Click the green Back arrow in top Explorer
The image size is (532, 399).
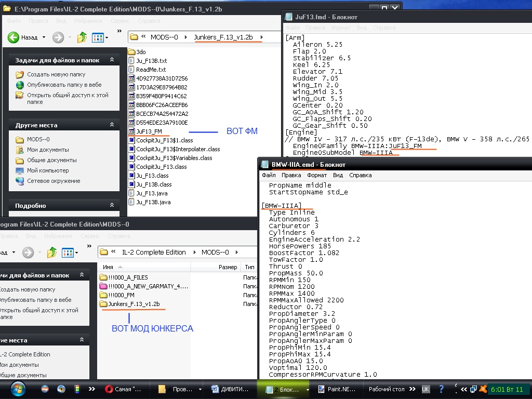(x=14, y=37)
